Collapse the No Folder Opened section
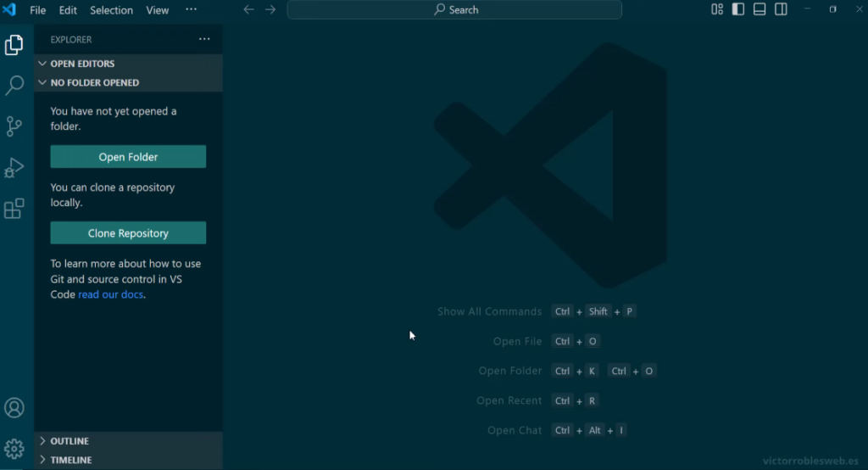Screen dimensions: 868x470 [129, 82]
